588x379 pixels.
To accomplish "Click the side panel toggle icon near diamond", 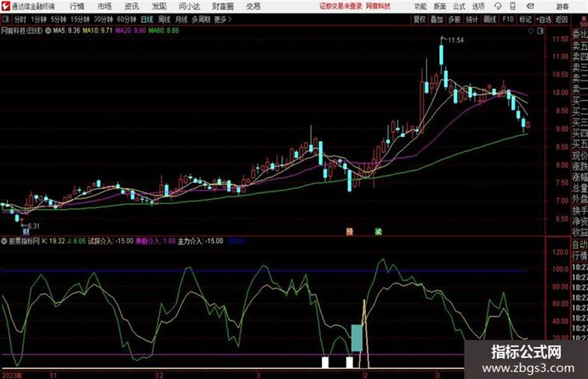I will pyautogui.click(x=540, y=31).
